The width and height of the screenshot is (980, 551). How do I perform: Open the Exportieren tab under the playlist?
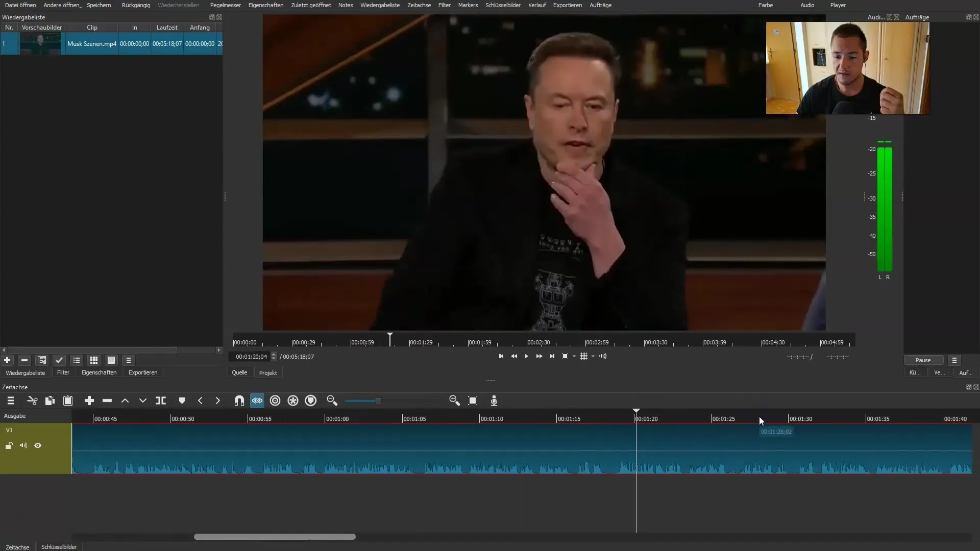pos(143,373)
